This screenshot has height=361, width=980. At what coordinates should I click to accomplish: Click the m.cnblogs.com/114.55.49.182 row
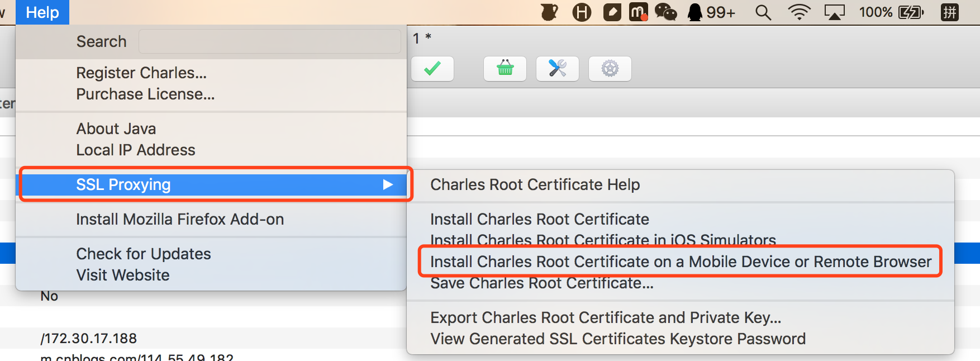tap(137, 357)
